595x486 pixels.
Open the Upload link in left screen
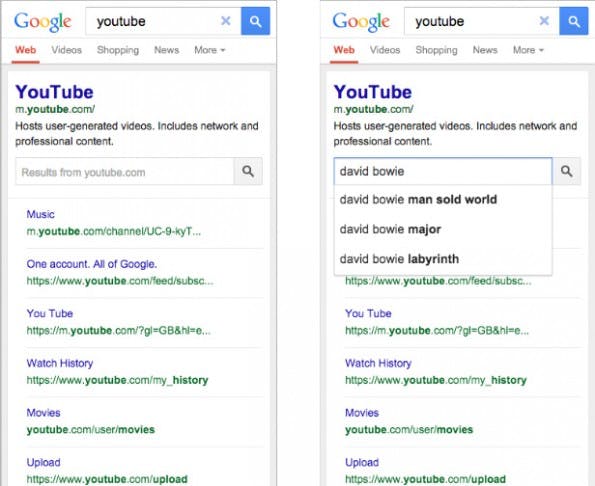click(43, 462)
